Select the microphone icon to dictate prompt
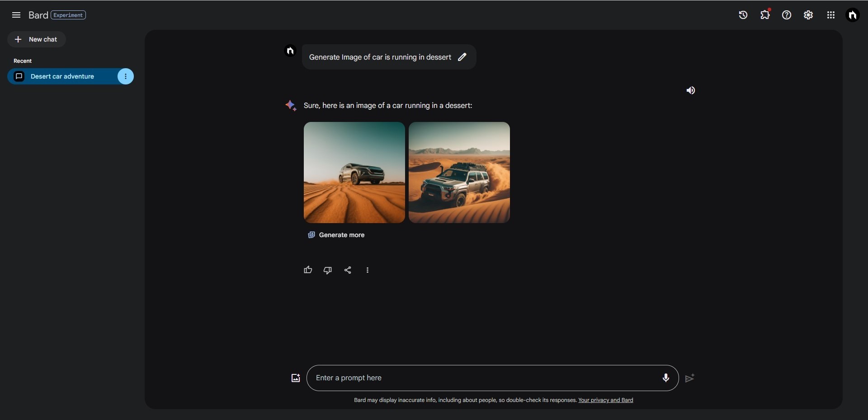Image resolution: width=868 pixels, height=420 pixels. coord(665,378)
